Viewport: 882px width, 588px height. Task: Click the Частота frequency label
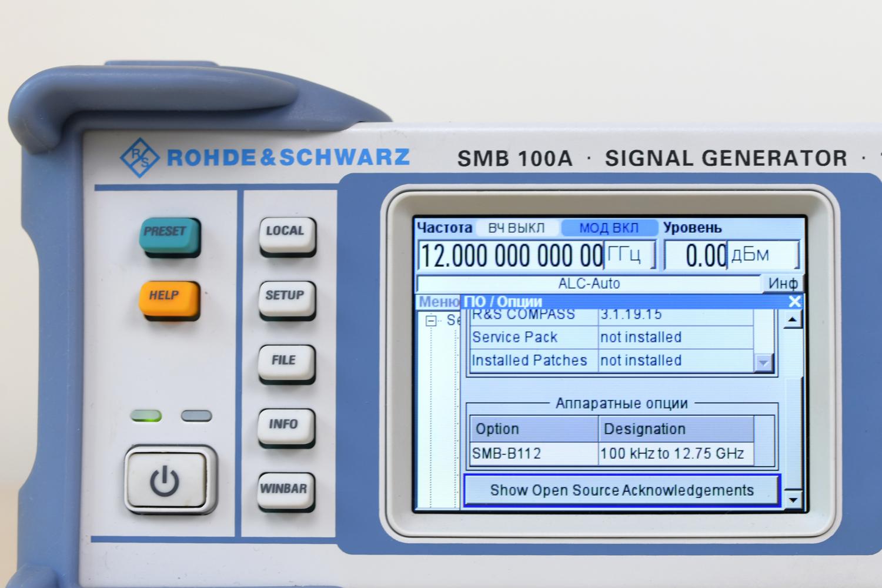click(x=445, y=228)
